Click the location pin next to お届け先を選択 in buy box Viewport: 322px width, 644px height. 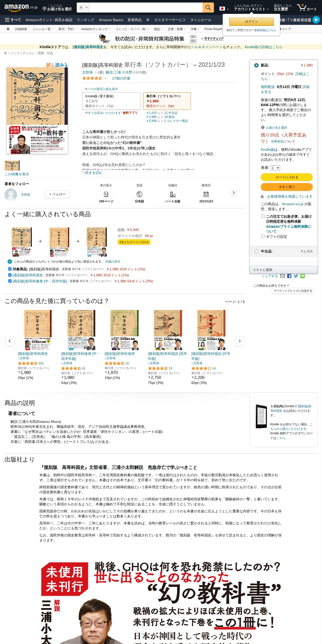click(263, 128)
